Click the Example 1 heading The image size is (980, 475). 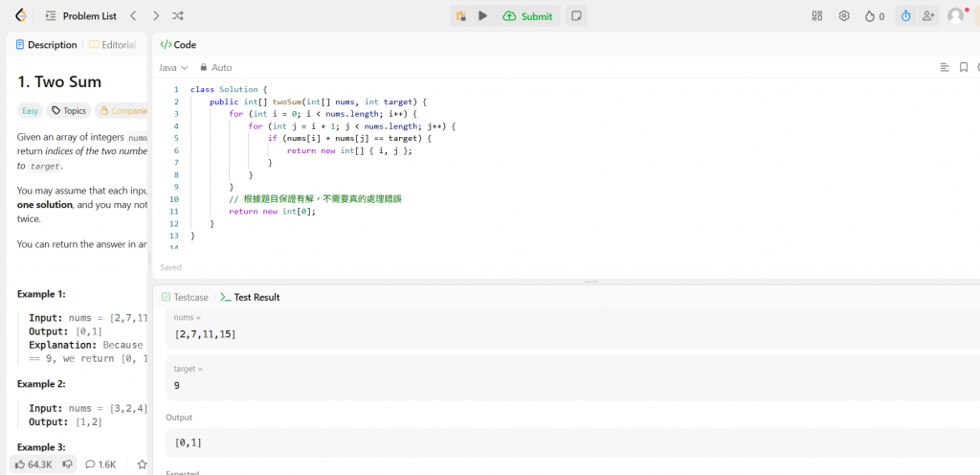pyautogui.click(x=41, y=294)
